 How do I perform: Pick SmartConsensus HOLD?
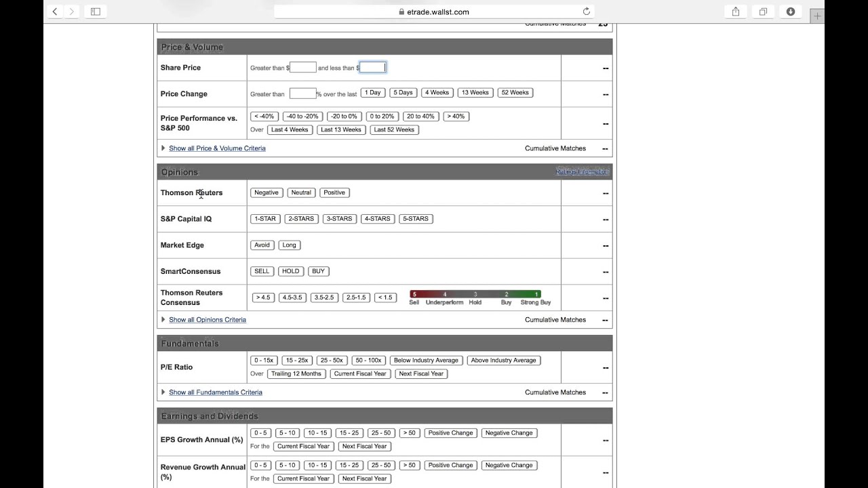pos(291,271)
